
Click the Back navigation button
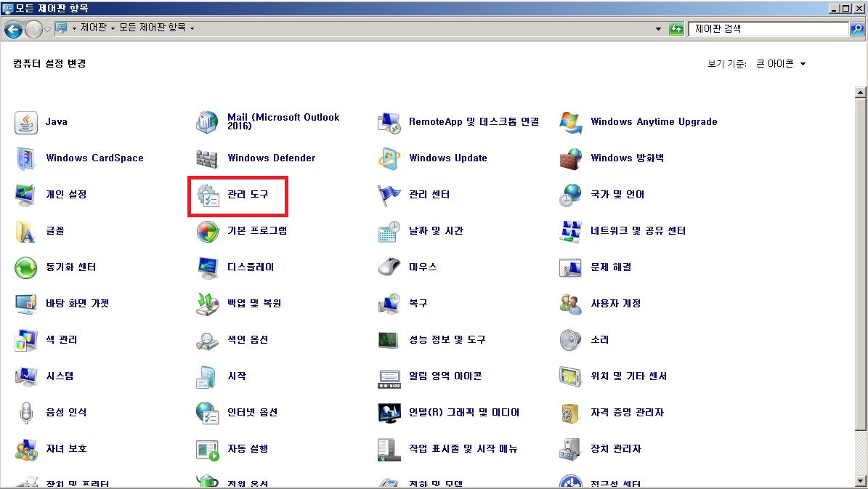(x=13, y=29)
